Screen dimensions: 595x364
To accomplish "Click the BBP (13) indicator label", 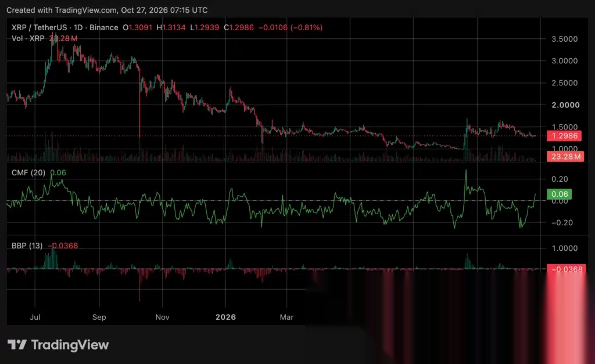I will pyautogui.click(x=27, y=246).
